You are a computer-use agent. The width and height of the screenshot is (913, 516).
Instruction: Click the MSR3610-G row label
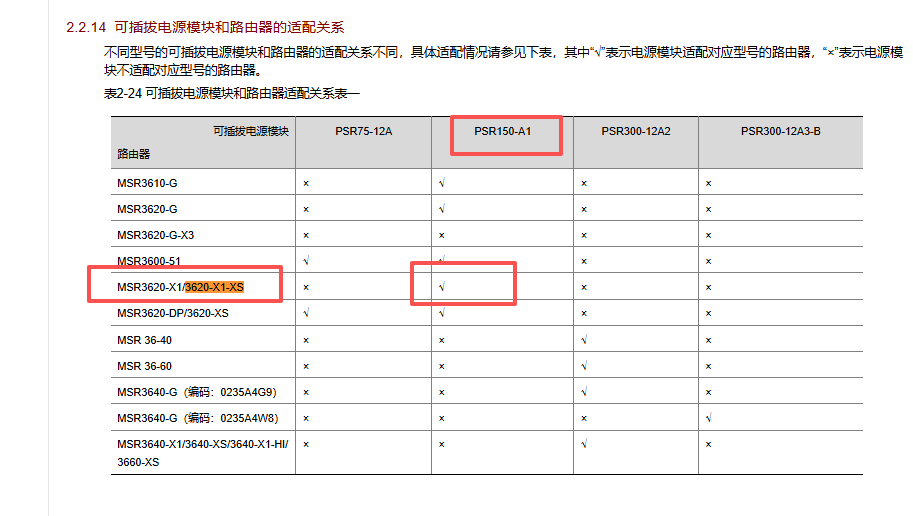point(147,183)
